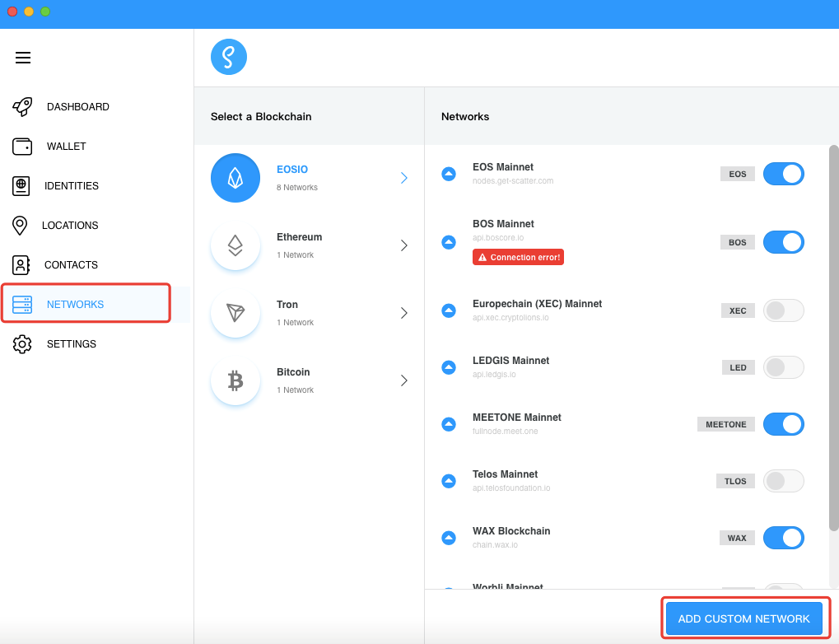Enable the LEDGIS Mainnet toggle
Screen dimensions: 839x644
(783, 367)
